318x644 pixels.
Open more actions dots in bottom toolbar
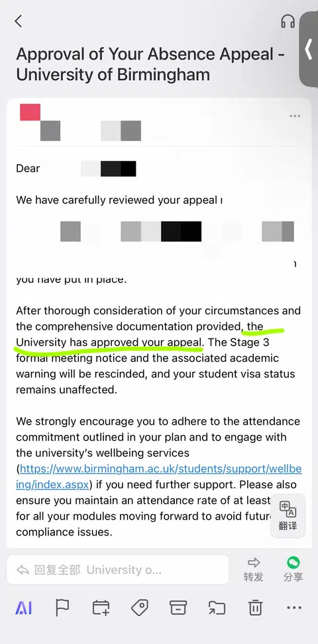click(294, 608)
